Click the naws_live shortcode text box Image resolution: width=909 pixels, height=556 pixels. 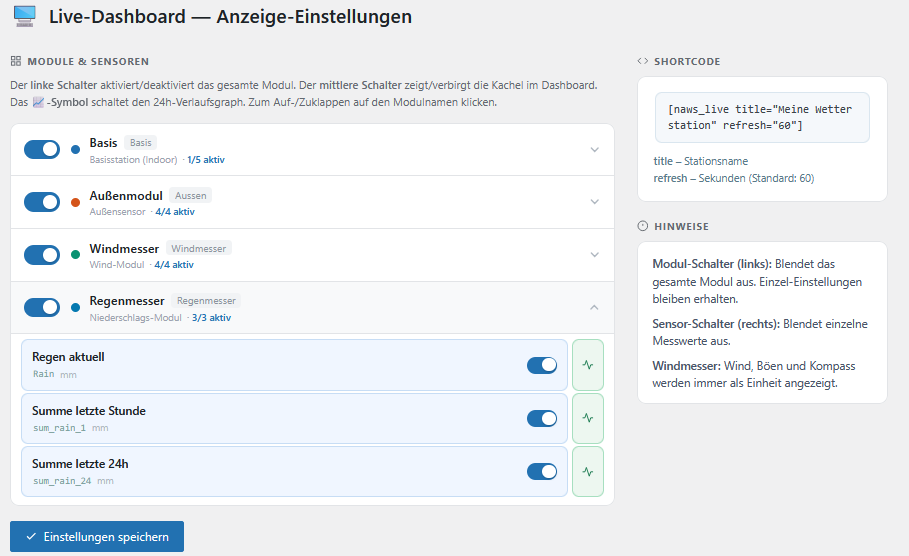pos(762,117)
